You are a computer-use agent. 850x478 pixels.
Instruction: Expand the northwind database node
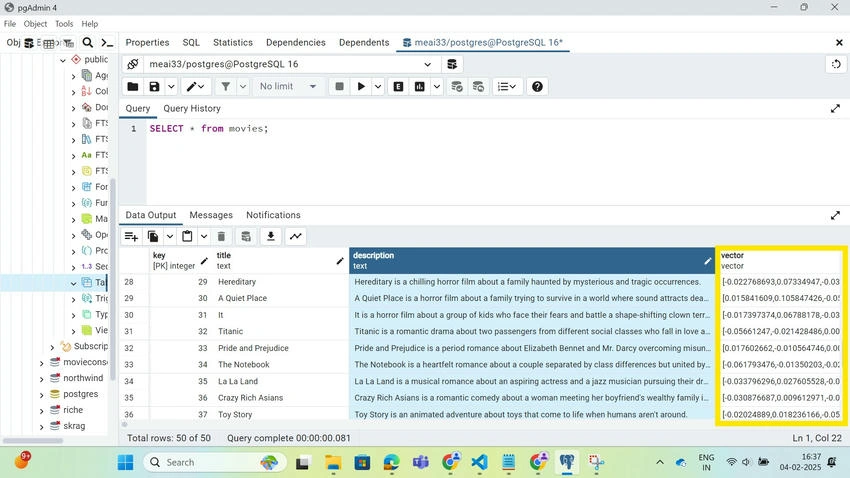pos(42,378)
